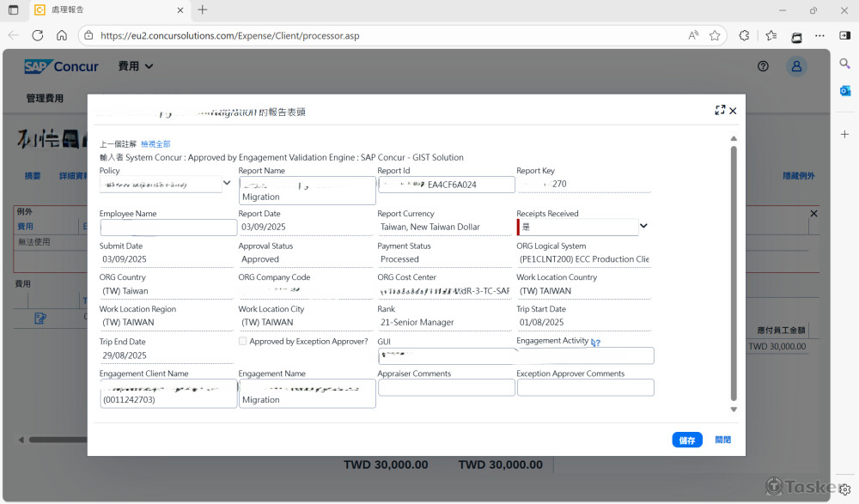859x504 pixels.
Task: Refresh the page with the reload icon
Action: point(37,36)
